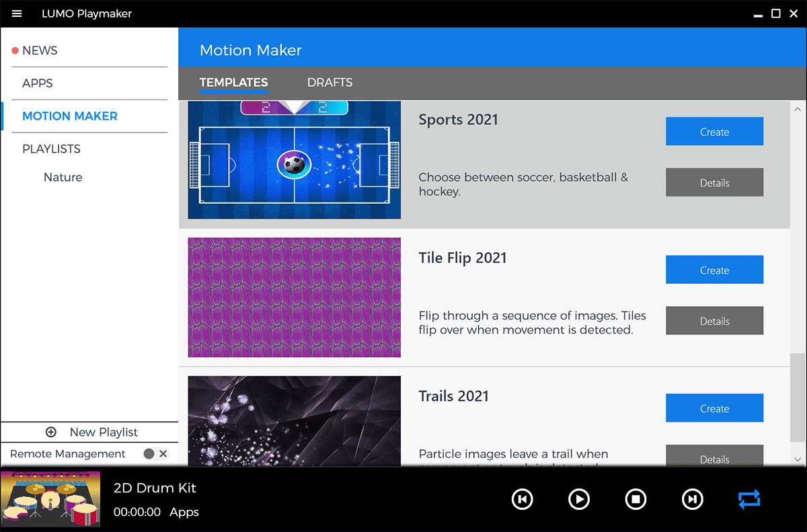Click 'Flip through a sequence of images' description
807x532 pixels.
click(x=532, y=323)
